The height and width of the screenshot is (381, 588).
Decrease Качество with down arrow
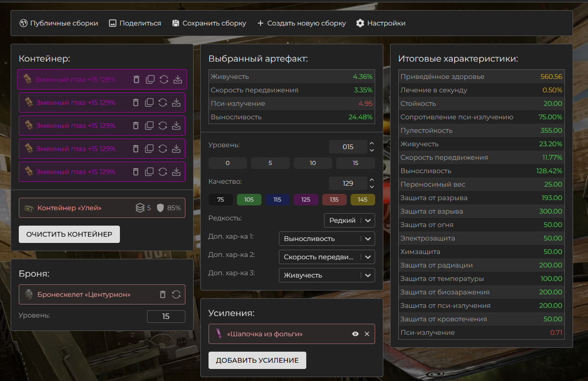click(x=371, y=187)
